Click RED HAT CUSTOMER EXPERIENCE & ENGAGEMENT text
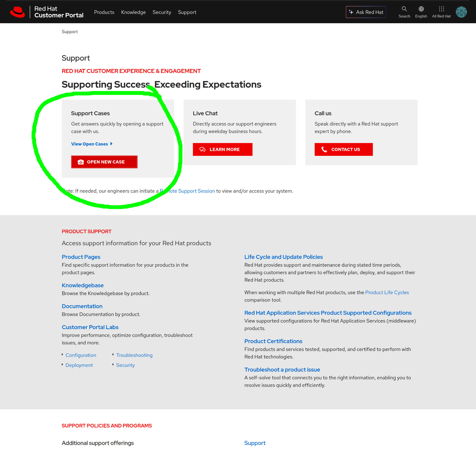 (131, 71)
